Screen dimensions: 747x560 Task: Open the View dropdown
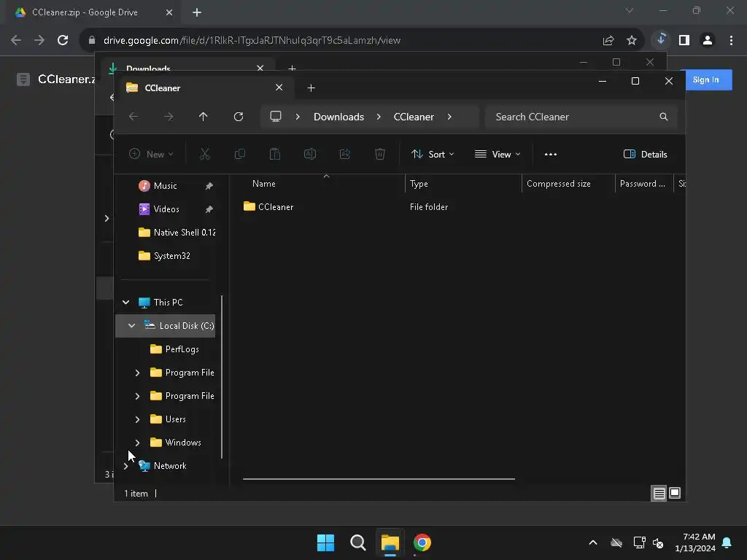[x=498, y=155]
